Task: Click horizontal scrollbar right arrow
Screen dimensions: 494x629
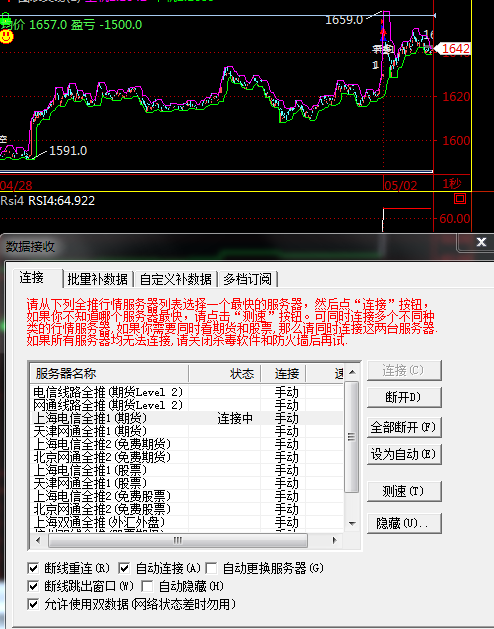Action: point(334,540)
